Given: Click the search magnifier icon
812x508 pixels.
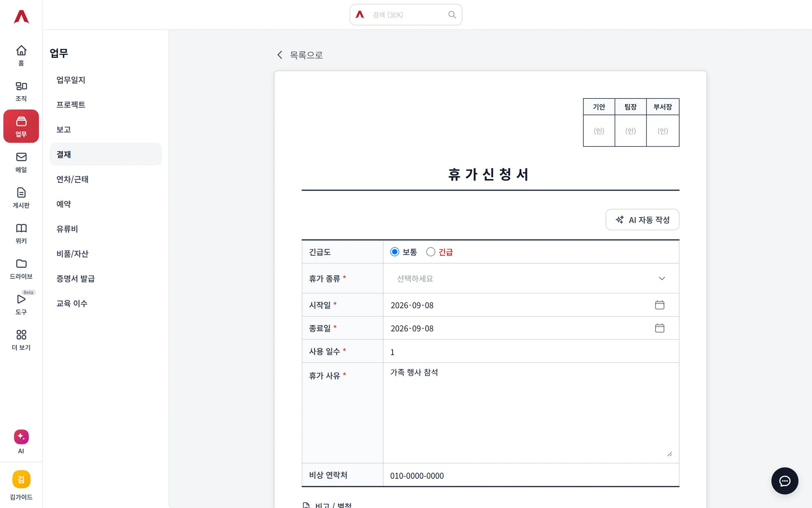Looking at the screenshot, I should tap(452, 15).
